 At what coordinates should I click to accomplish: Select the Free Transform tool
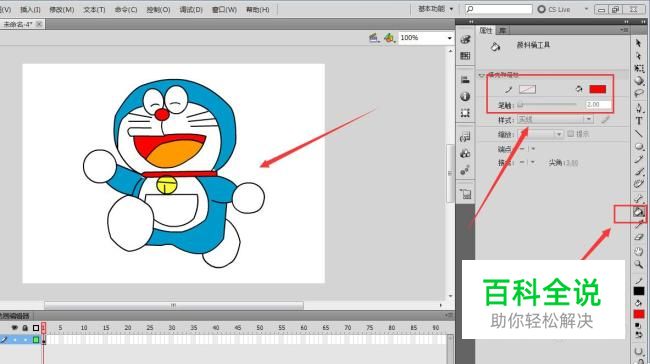click(x=639, y=68)
